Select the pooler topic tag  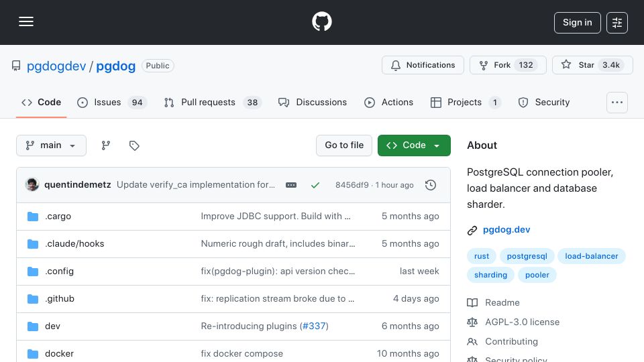[x=537, y=275]
